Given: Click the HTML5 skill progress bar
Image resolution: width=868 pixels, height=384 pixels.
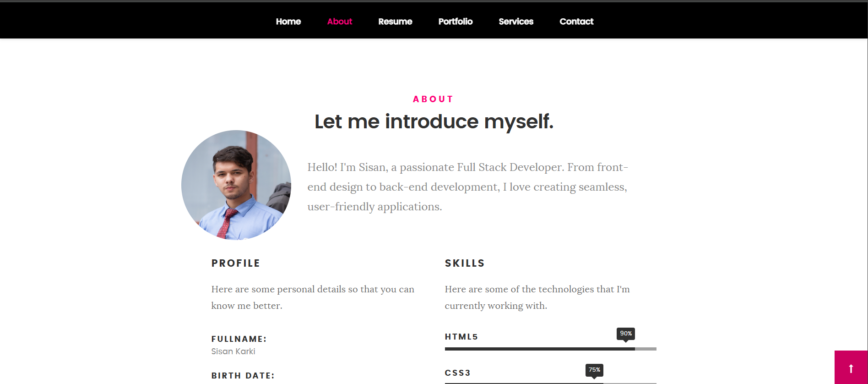Looking at the screenshot, I should coord(550,349).
